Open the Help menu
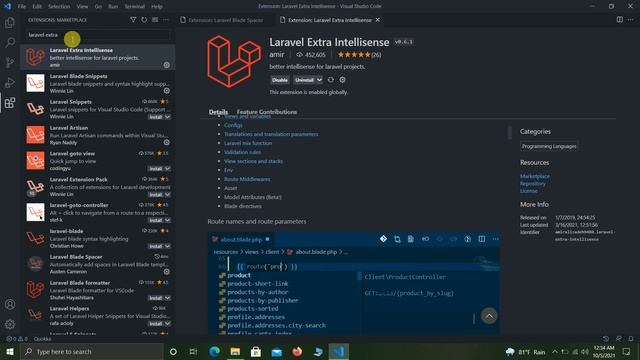Image resolution: width=640 pixels, height=360 pixels. pyautogui.click(x=157, y=6)
